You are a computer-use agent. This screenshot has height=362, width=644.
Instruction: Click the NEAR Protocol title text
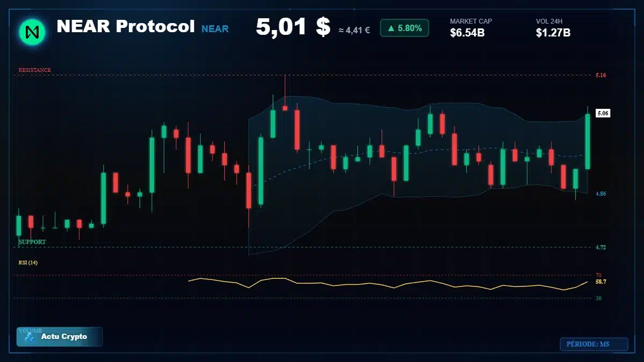pyautogui.click(x=126, y=26)
